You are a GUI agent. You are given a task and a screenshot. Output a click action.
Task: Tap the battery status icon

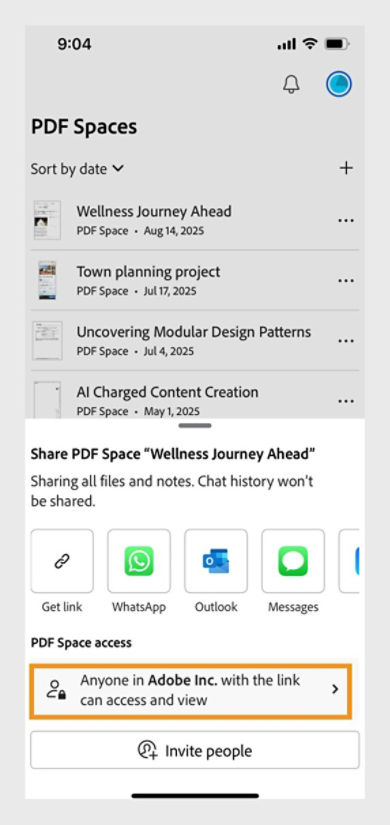337,44
